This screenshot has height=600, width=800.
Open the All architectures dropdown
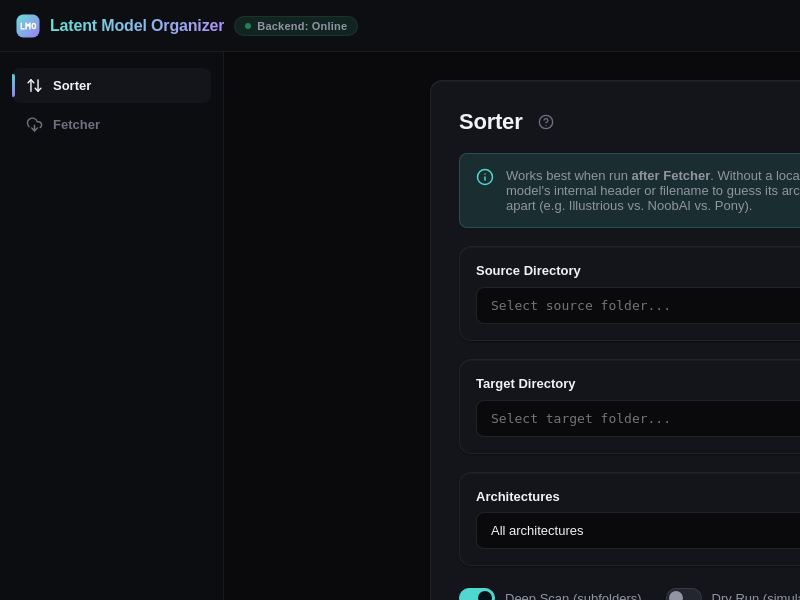(x=638, y=531)
